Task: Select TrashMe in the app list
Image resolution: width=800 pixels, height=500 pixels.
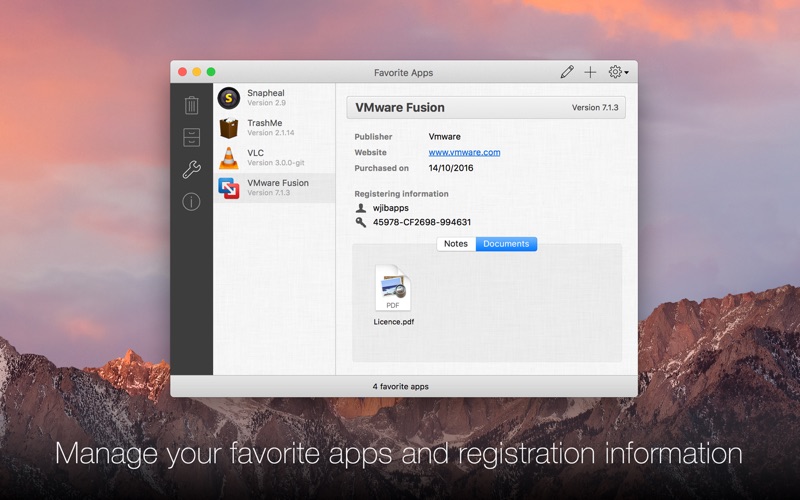Action: [274, 128]
